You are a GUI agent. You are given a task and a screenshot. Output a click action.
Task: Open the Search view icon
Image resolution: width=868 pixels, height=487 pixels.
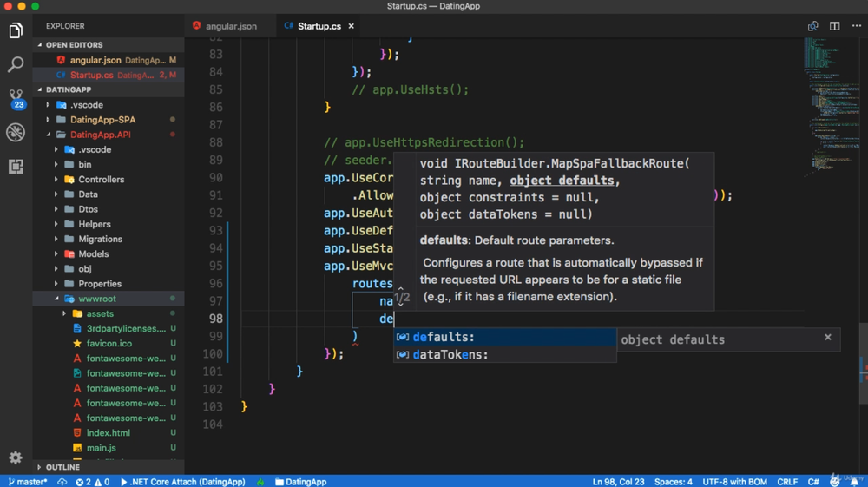[x=16, y=65]
